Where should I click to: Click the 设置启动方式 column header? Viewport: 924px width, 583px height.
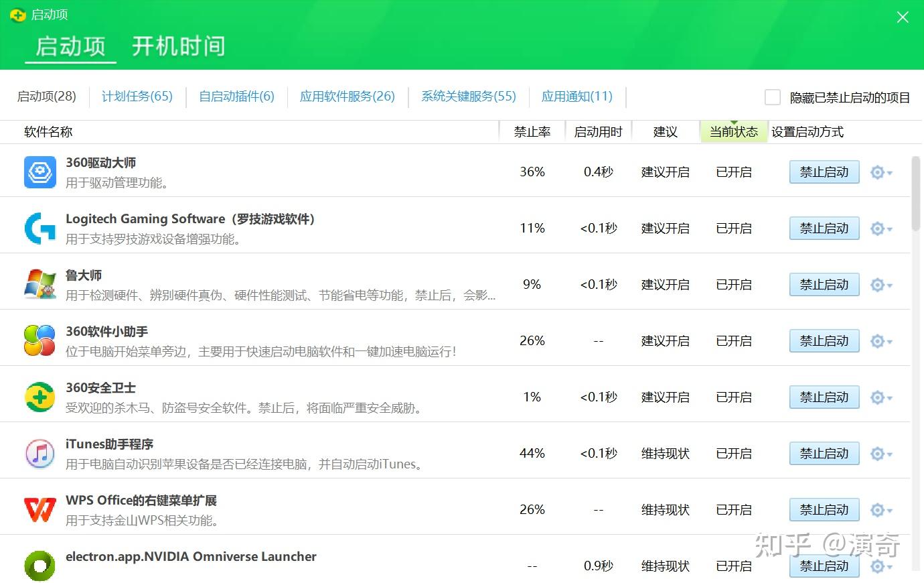[x=807, y=132]
